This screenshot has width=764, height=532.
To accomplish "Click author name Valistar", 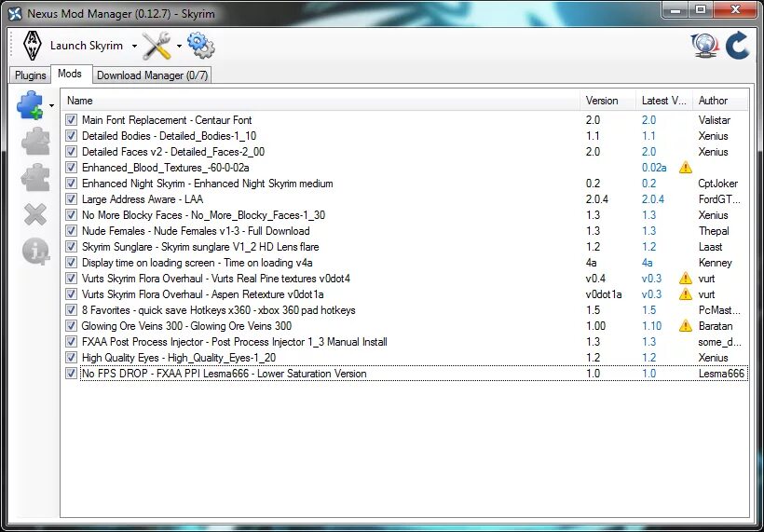I will [715, 120].
